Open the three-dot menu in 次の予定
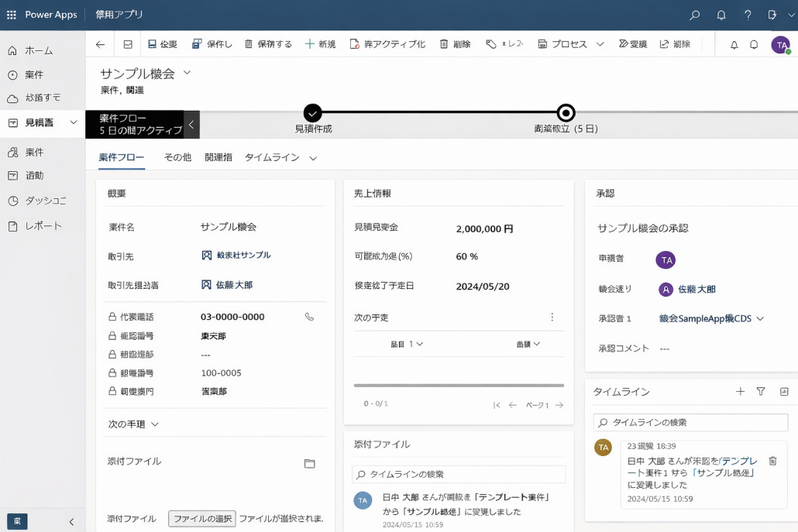 pyautogui.click(x=552, y=317)
